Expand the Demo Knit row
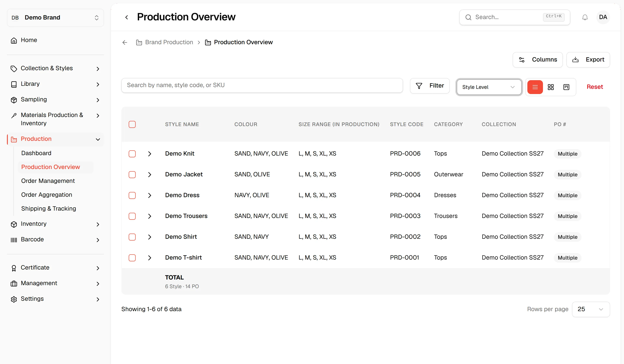624x364 pixels. [149, 154]
